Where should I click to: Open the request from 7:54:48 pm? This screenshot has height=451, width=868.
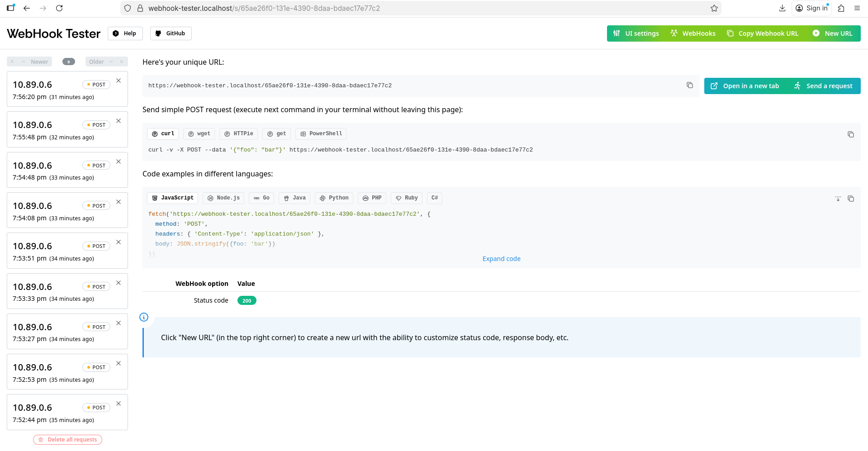coord(67,170)
